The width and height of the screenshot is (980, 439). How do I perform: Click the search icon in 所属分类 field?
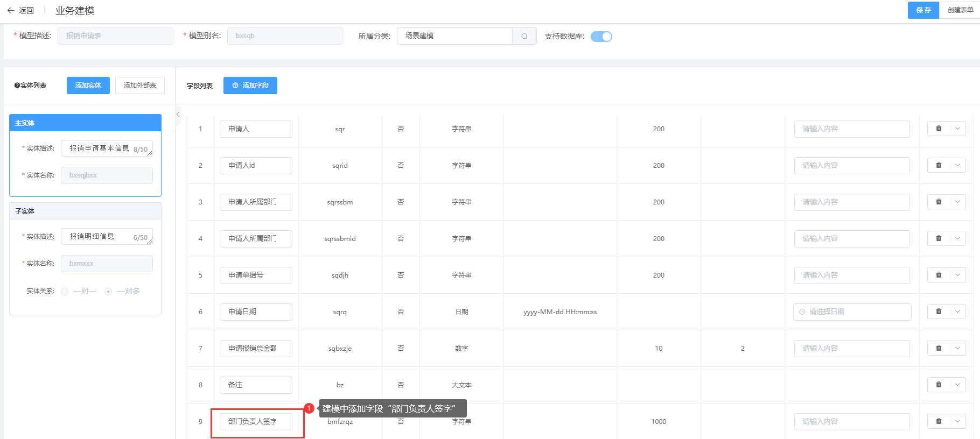[524, 36]
